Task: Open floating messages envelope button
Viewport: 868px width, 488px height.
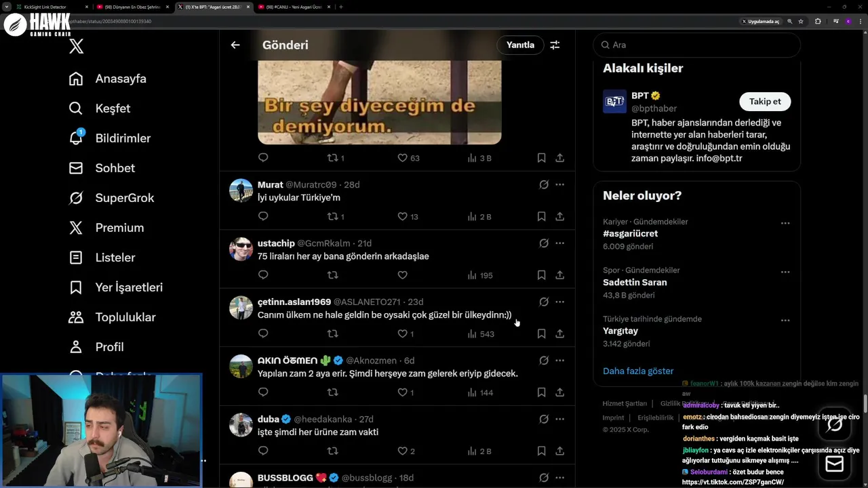Action: 834,464
